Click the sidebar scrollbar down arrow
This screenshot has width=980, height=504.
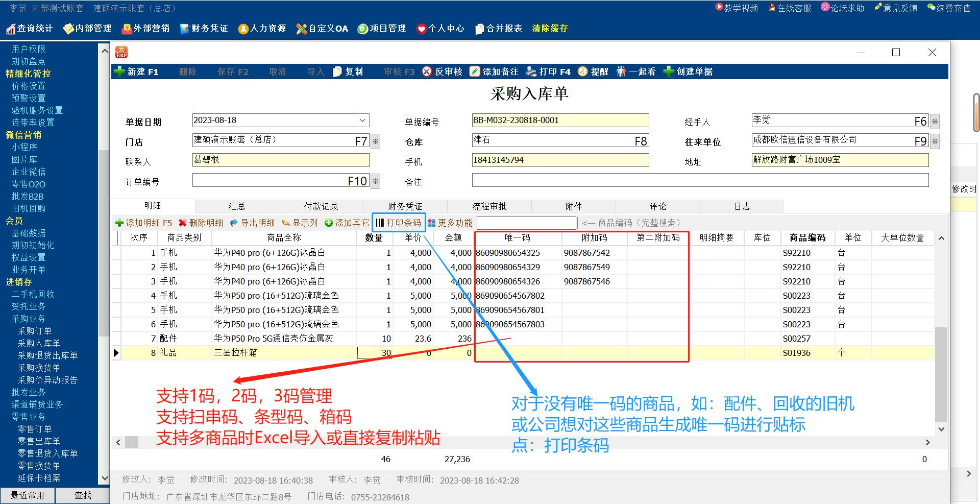pyautogui.click(x=105, y=478)
